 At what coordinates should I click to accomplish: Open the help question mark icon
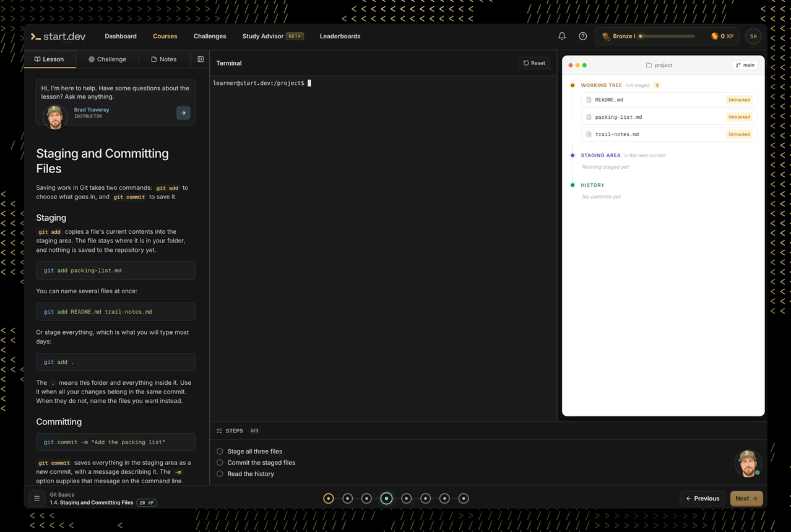[x=582, y=36]
